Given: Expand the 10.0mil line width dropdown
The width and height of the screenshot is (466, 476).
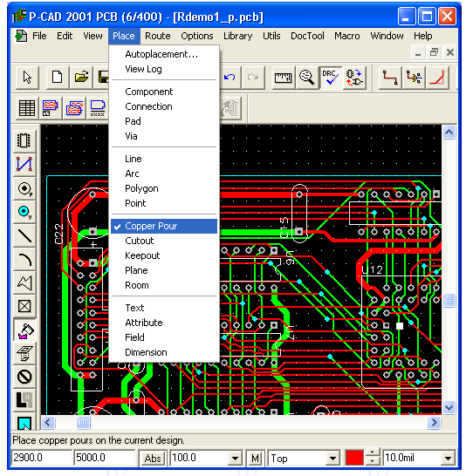Looking at the screenshot, I should click(x=448, y=458).
